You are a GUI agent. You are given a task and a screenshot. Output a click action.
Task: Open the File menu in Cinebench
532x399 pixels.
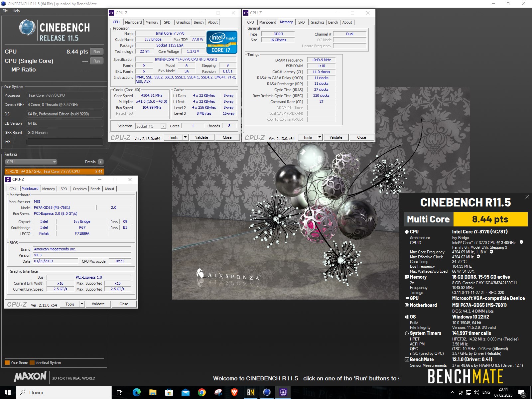[5, 11]
